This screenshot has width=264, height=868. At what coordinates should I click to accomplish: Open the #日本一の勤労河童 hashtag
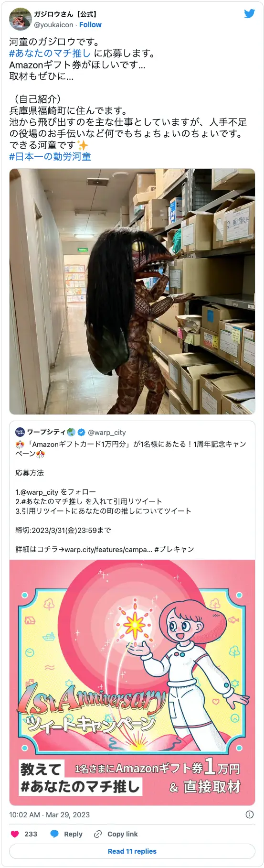[x=50, y=156]
